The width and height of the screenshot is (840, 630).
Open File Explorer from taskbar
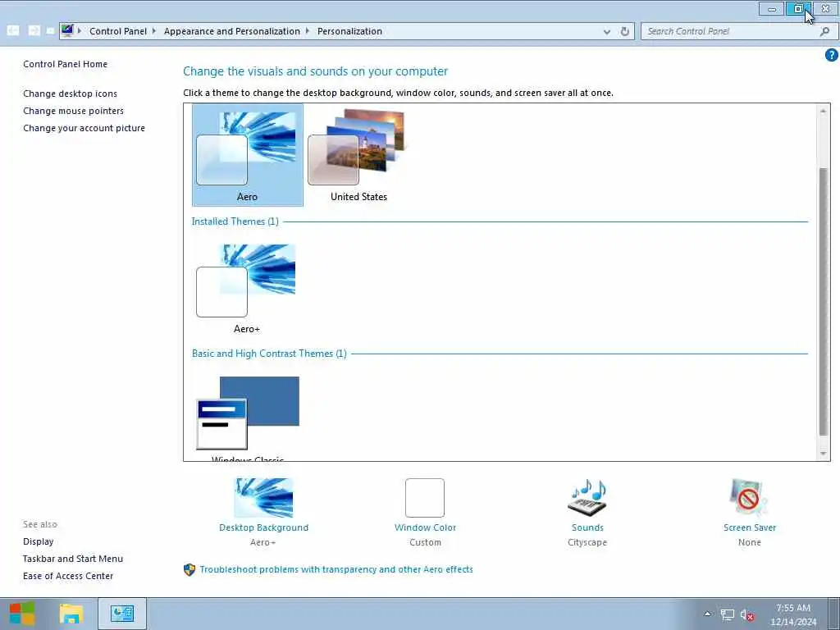[71, 614]
